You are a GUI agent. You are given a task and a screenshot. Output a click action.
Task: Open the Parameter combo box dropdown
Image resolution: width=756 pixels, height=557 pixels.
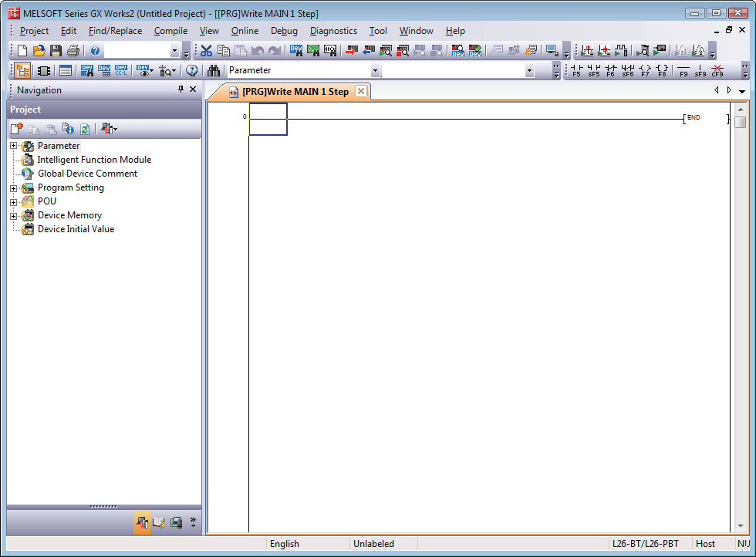click(375, 70)
